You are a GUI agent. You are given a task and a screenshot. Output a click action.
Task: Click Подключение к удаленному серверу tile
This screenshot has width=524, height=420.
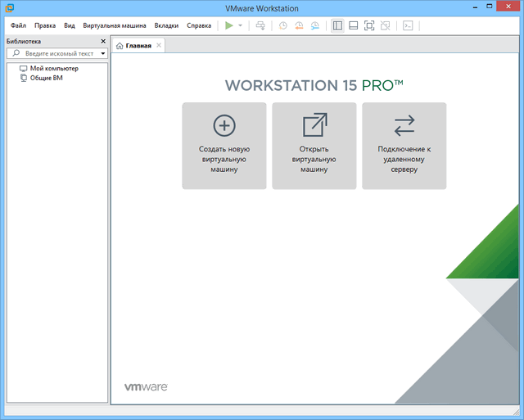404,146
